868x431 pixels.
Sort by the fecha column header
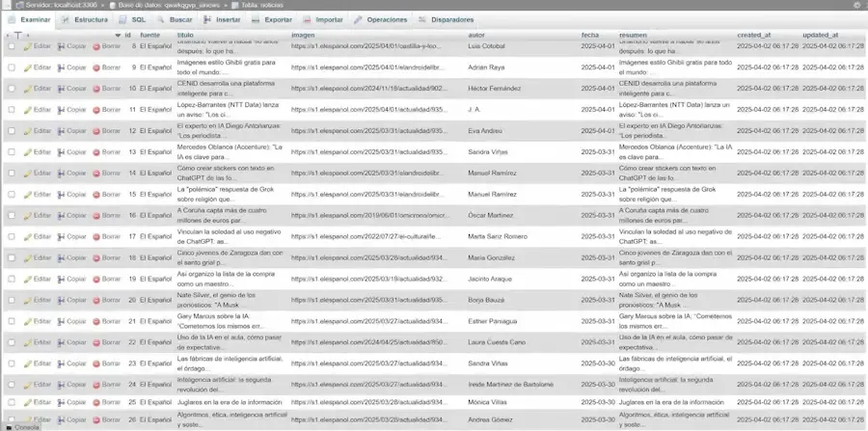pyautogui.click(x=589, y=35)
